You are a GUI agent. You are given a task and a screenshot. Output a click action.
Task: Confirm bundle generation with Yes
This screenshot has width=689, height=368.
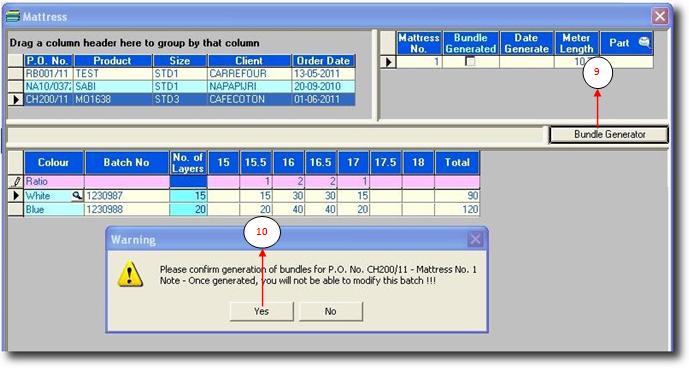tap(261, 311)
